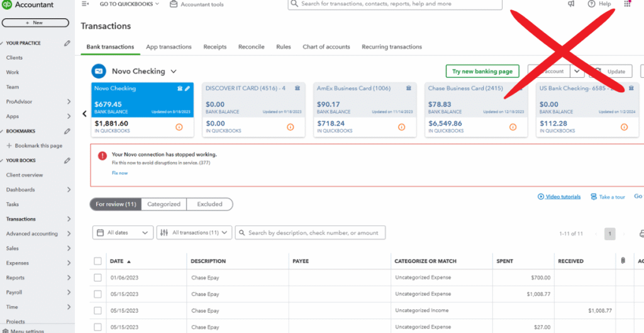The height and width of the screenshot is (333, 644).
Task: Edit Your Practice section pencil icon
Action: coord(67,43)
